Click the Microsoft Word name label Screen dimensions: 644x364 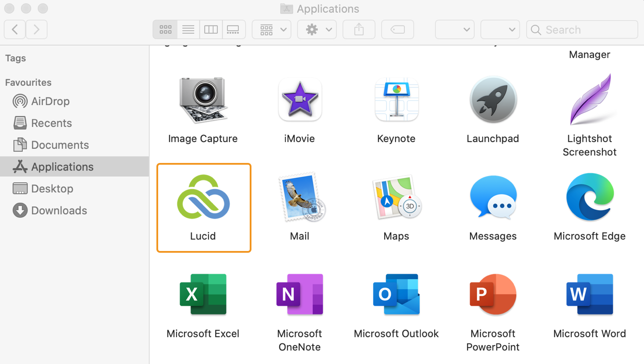590,334
